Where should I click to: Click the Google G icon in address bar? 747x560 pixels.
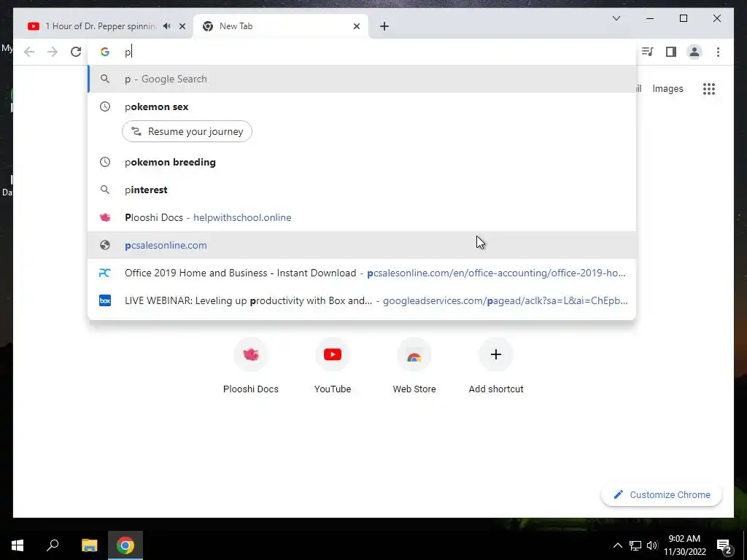105,52
